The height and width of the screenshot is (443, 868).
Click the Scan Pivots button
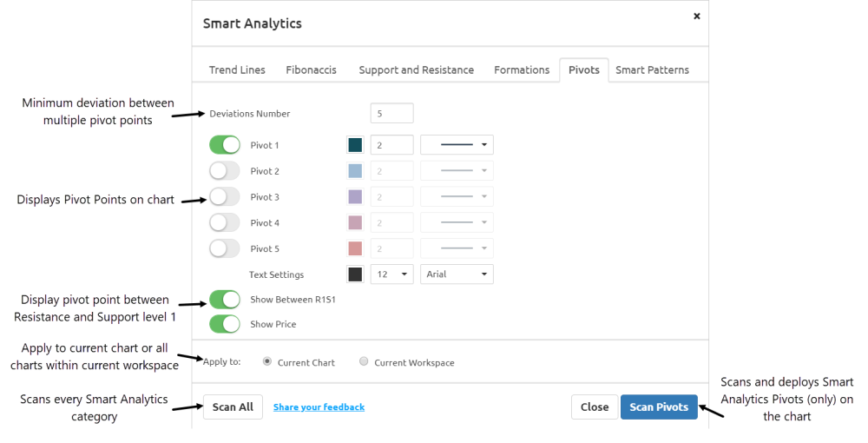click(x=659, y=407)
